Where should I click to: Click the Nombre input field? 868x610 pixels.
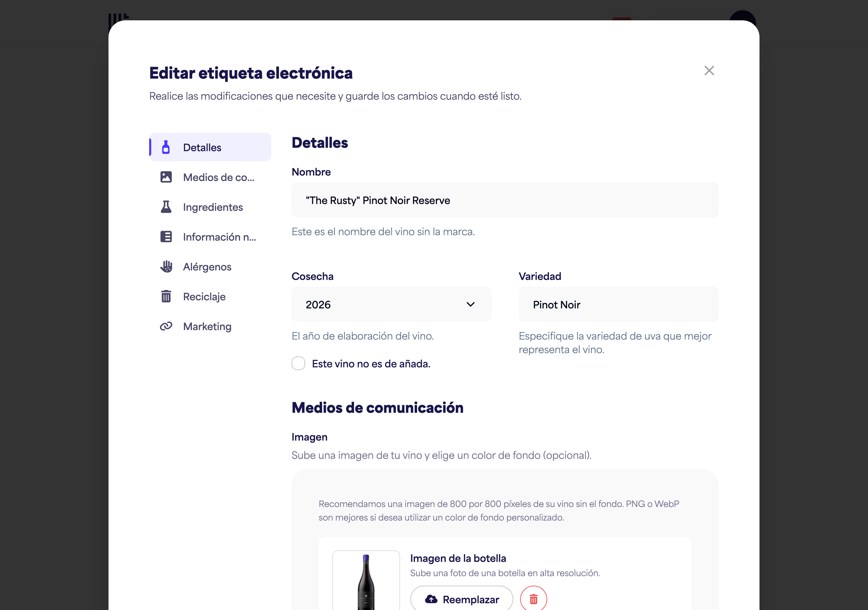click(x=505, y=200)
